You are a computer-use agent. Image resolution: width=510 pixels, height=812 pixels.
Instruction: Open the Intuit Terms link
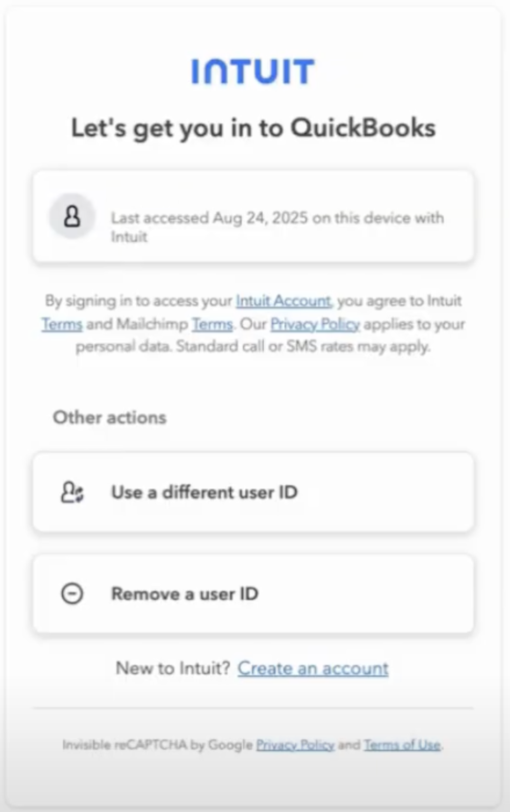62,324
